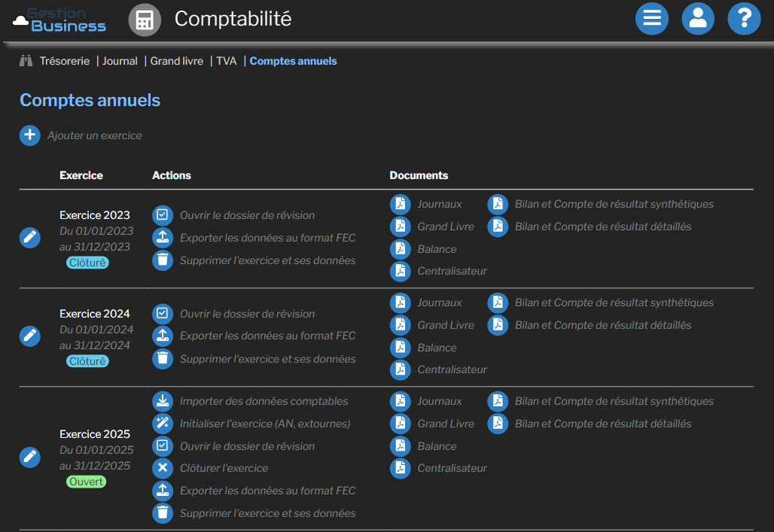Open the user profile icon
774x532 pixels.
point(698,19)
